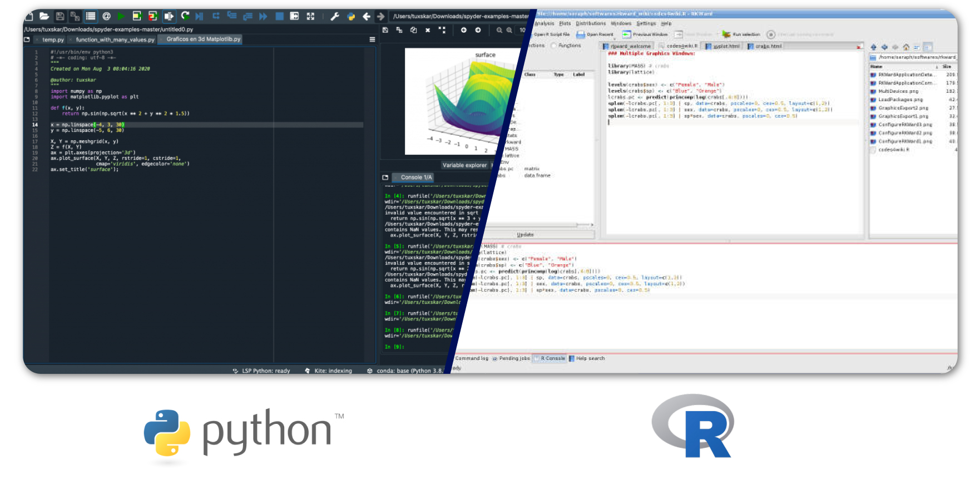
Task: Click the green Run file icon
Action: pos(121,16)
